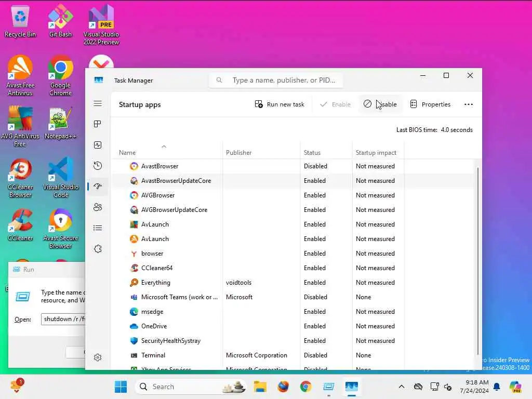Select the Everything startup entry
The width and height of the screenshot is (532, 399).
(294, 283)
